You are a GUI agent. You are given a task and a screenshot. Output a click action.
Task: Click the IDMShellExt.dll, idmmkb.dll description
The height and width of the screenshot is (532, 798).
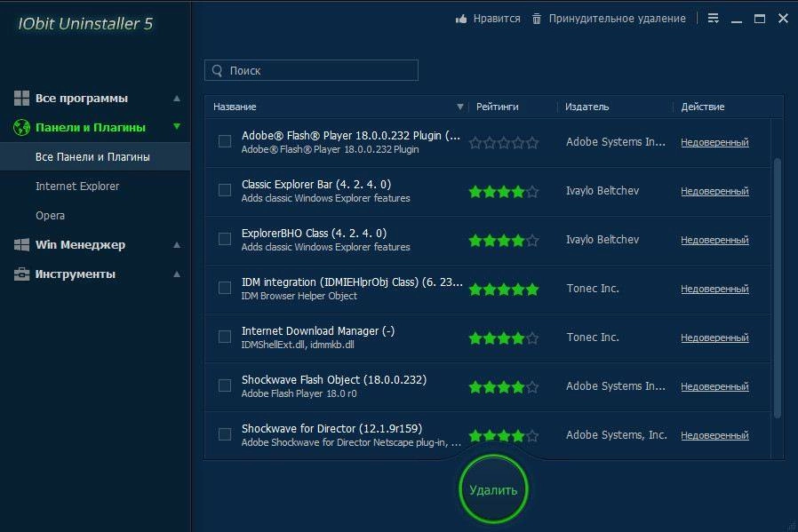(298, 345)
